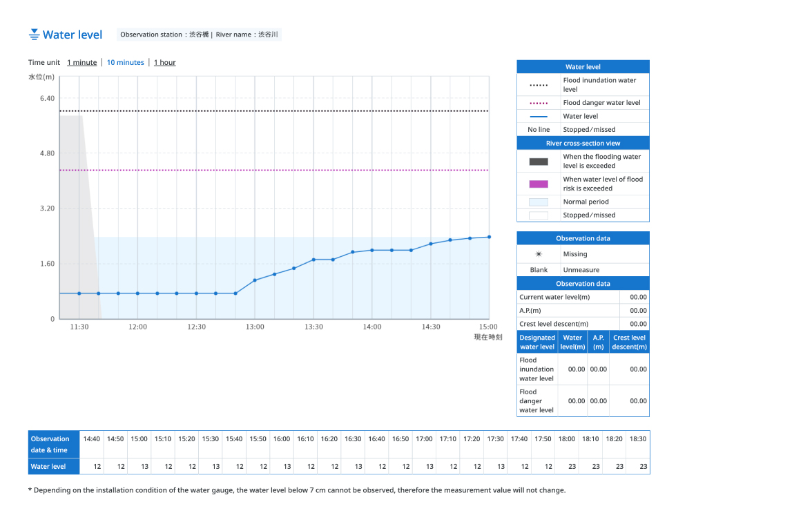The height and width of the screenshot is (522, 812).
Task: Click the water gauge installation footnote
Action: tap(297, 490)
